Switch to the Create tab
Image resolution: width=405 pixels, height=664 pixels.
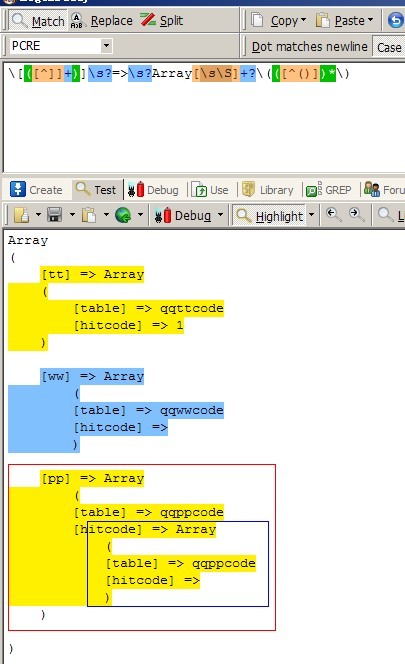[x=36, y=190]
